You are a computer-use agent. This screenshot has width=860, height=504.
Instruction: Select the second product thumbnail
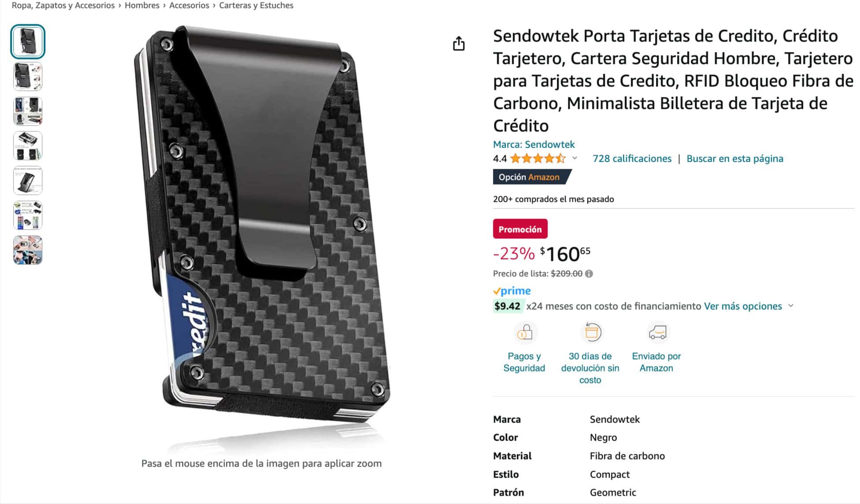point(28,77)
